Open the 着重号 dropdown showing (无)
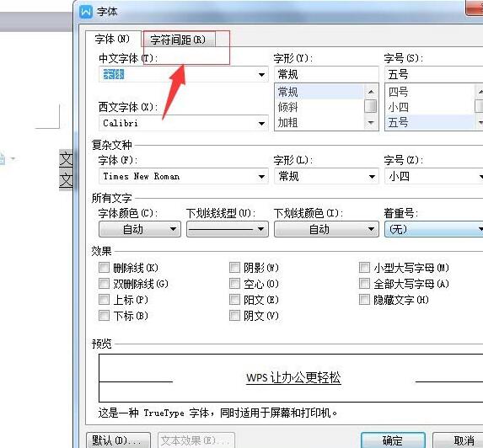483x448 pixels. [434, 229]
